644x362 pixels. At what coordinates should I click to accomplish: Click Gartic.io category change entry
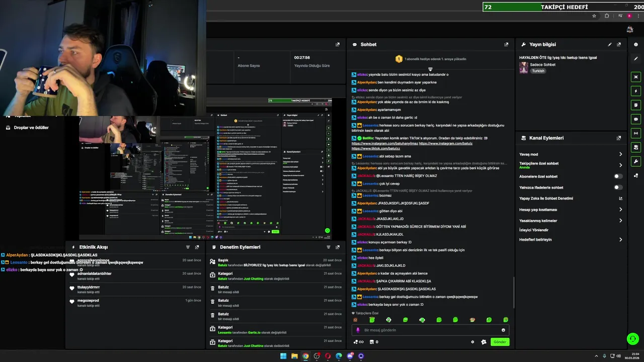[x=276, y=330]
